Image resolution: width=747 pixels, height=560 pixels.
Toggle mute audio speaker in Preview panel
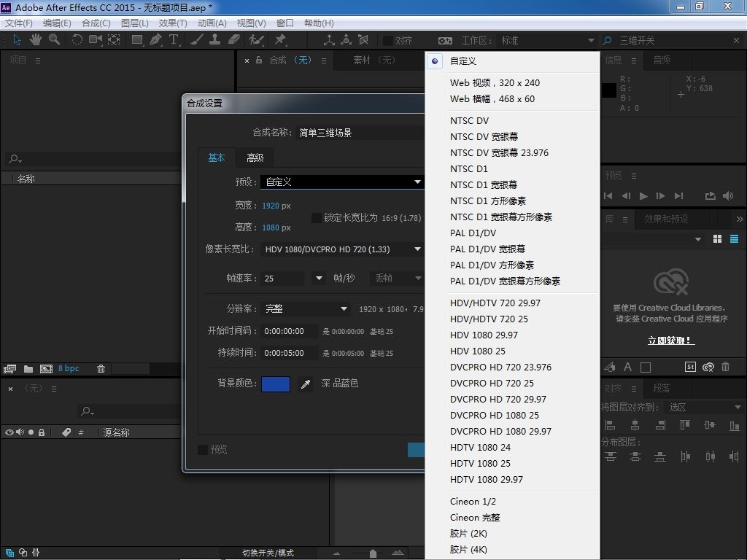click(728, 195)
